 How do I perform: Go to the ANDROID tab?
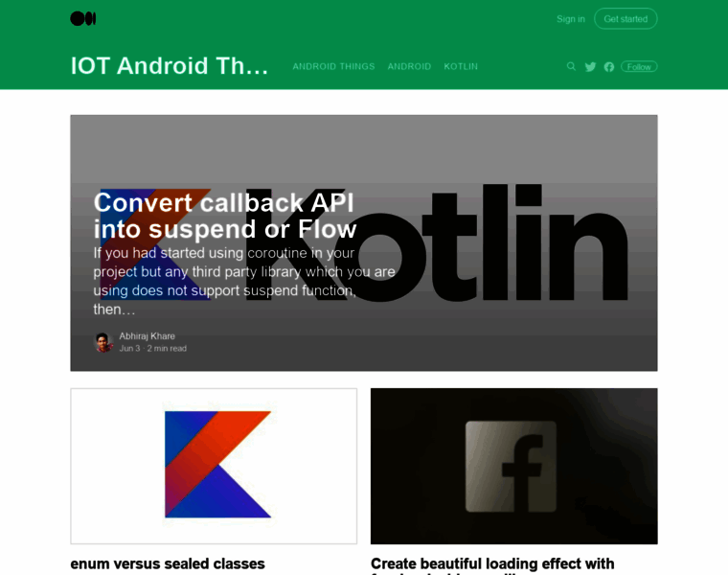click(409, 66)
